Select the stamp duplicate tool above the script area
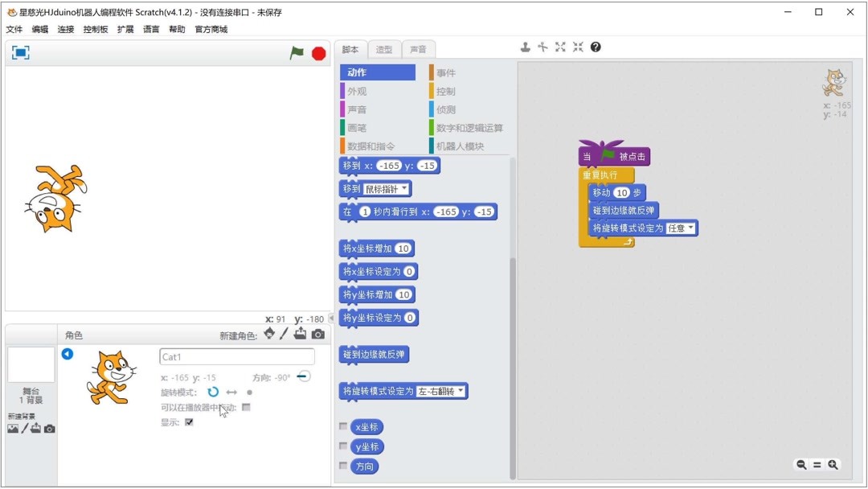Image resolution: width=868 pixels, height=489 pixels. (x=525, y=47)
